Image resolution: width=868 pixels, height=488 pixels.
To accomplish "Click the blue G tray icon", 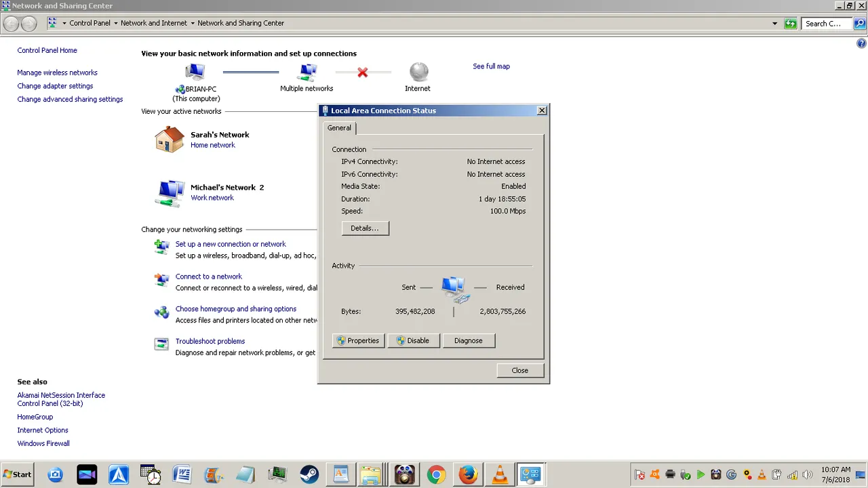I will tap(731, 474).
